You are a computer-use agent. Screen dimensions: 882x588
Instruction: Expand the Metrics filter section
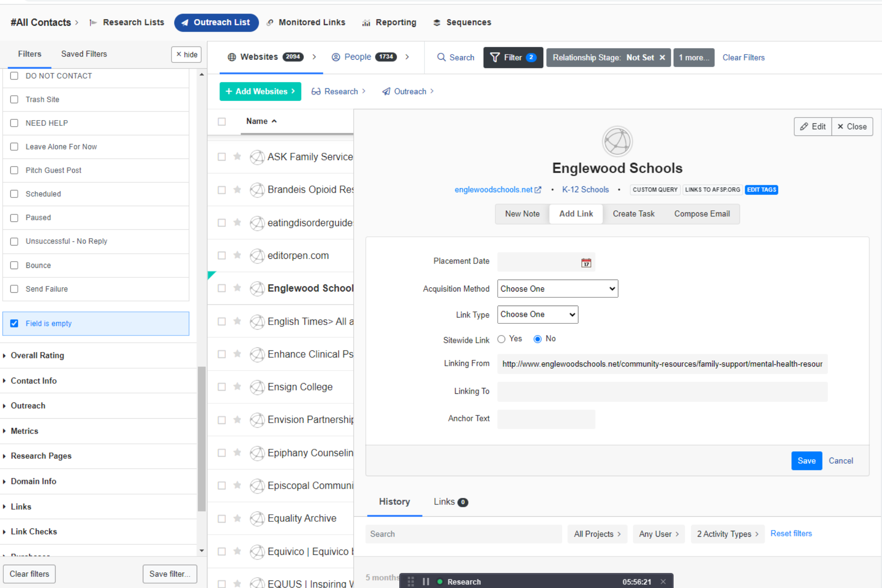pos(24,431)
